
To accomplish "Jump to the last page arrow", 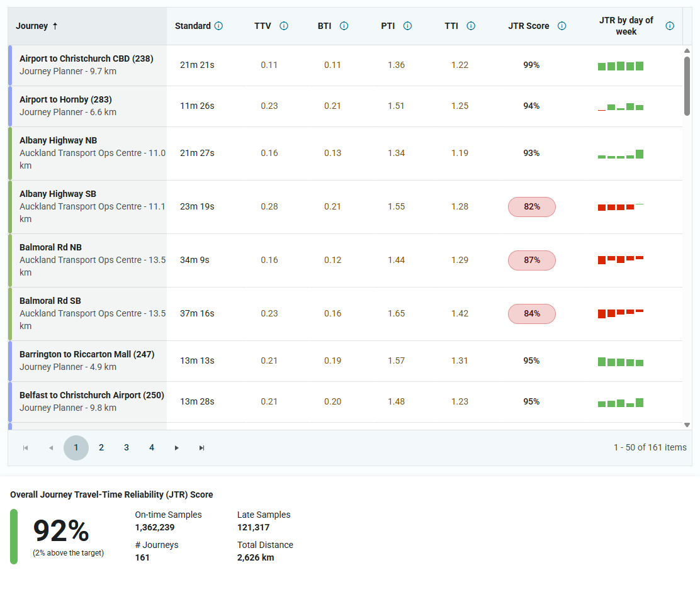I will tap(202, 448).
